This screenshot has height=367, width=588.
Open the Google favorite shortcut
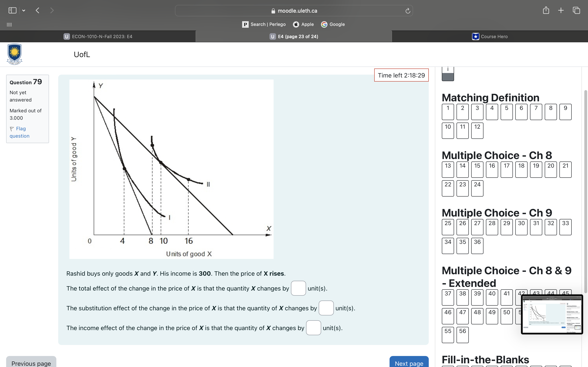[333, 24]
